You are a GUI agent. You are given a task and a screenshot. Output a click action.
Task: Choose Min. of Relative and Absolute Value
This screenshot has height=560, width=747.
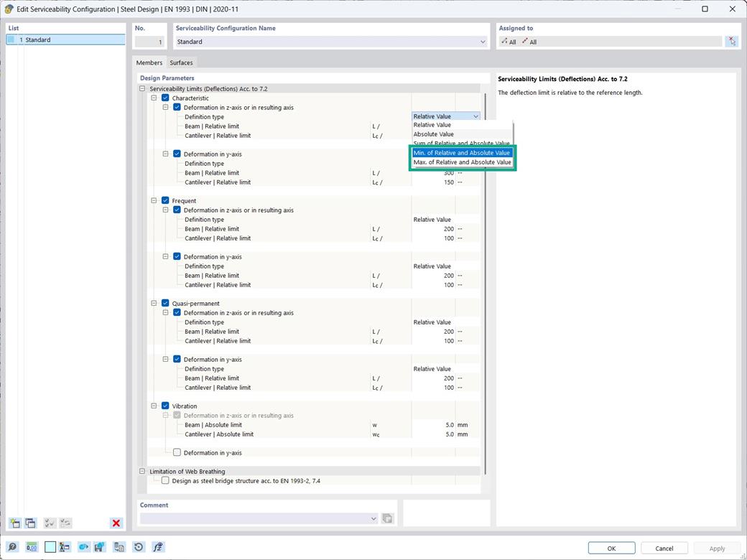point(462,152)
